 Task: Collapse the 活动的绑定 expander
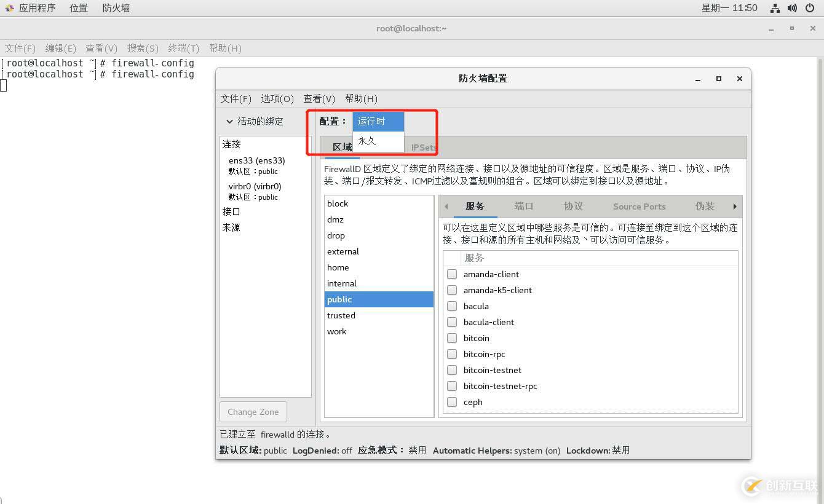tap(230, 122)
